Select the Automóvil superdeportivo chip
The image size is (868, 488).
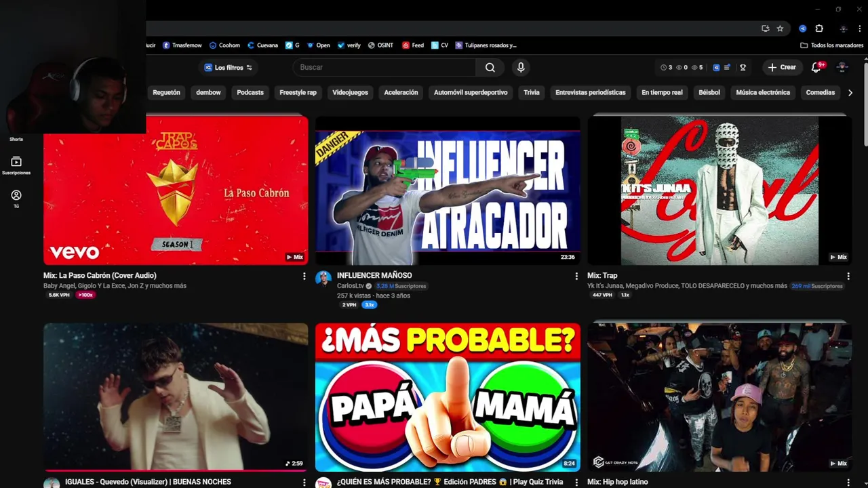tap(471, 92)
